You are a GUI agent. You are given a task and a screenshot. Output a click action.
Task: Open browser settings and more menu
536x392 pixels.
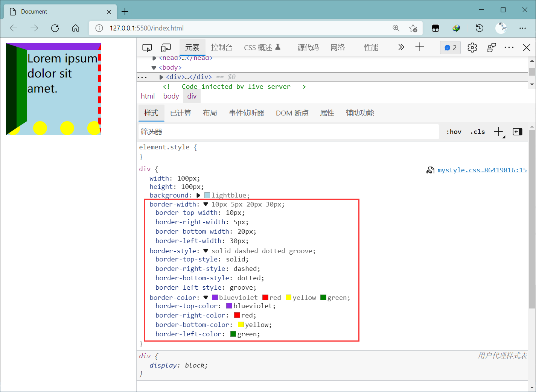pyautogui.click(x=522, y=28)
